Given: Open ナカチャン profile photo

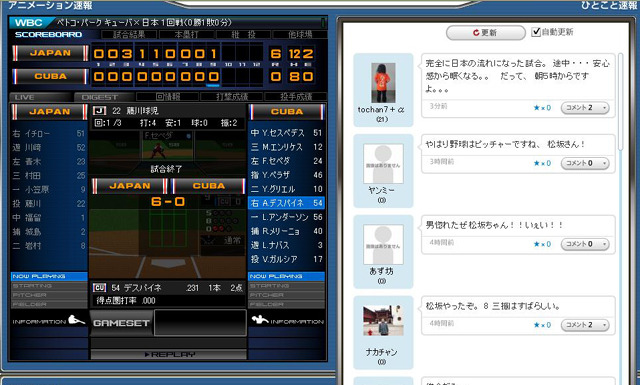Looking at the screenshot, I should coord(383,320).
